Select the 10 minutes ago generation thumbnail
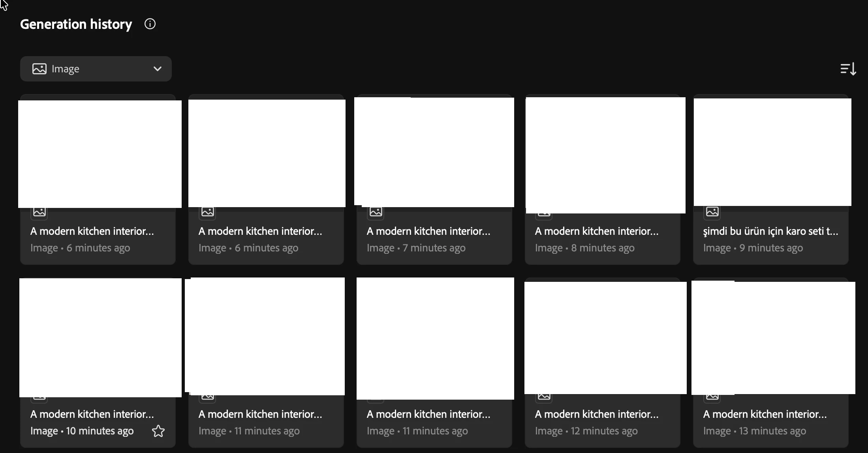Image resolution: width=868 pixels, height=453 pixels. coord(101,336)
